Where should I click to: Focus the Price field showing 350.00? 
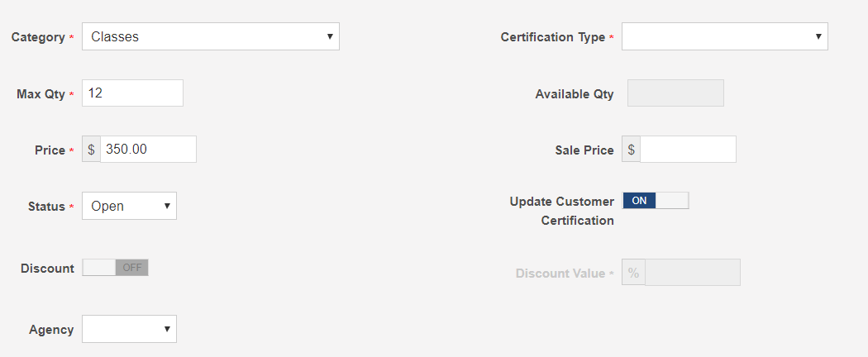[x=148, y=150]
